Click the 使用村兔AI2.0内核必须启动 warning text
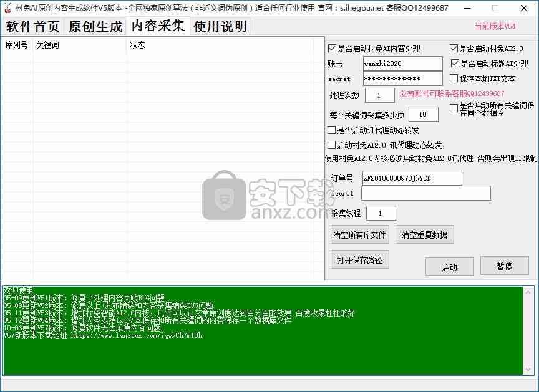539x392 pixels. 431,158
